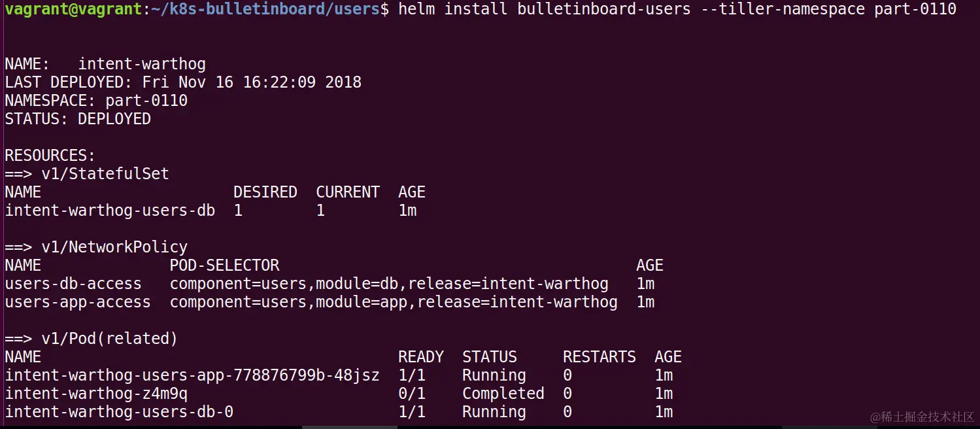Select the users-db-access policy name
The height and width of the screenshot is (429, 980).
click(x=73, y=284)
